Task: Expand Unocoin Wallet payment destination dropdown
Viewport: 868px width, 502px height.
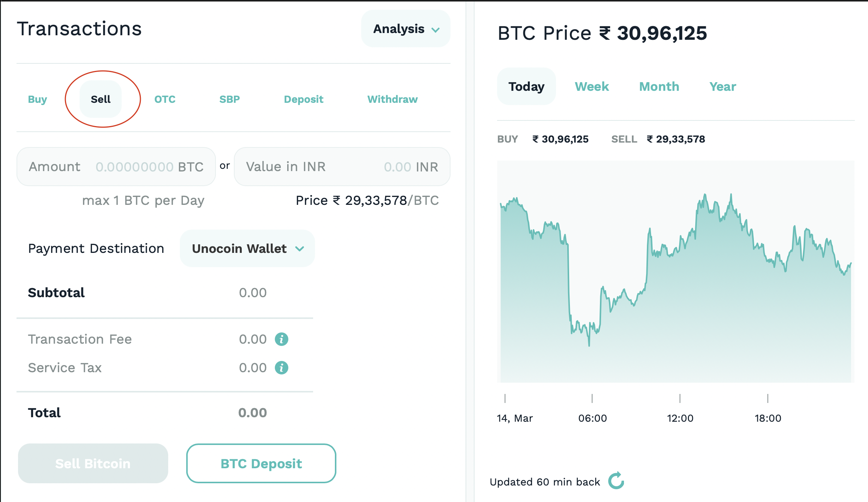Action: pyautogui.click(x=247, y=248)
